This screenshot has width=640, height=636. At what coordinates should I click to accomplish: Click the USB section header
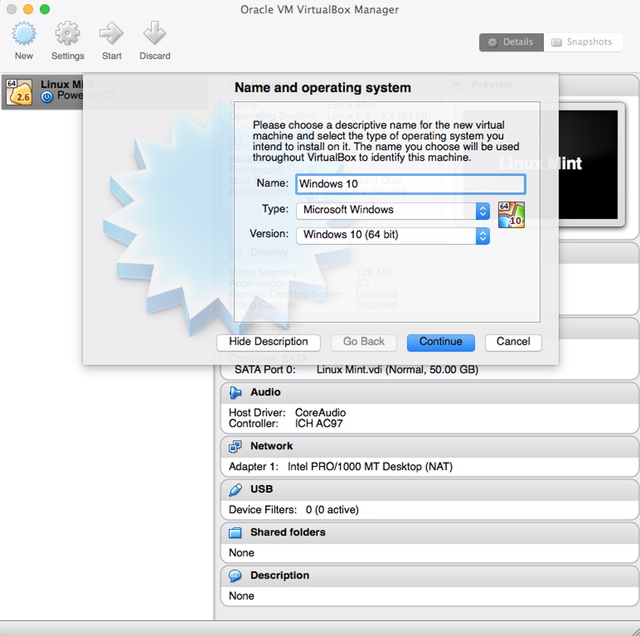pos(429,489)
